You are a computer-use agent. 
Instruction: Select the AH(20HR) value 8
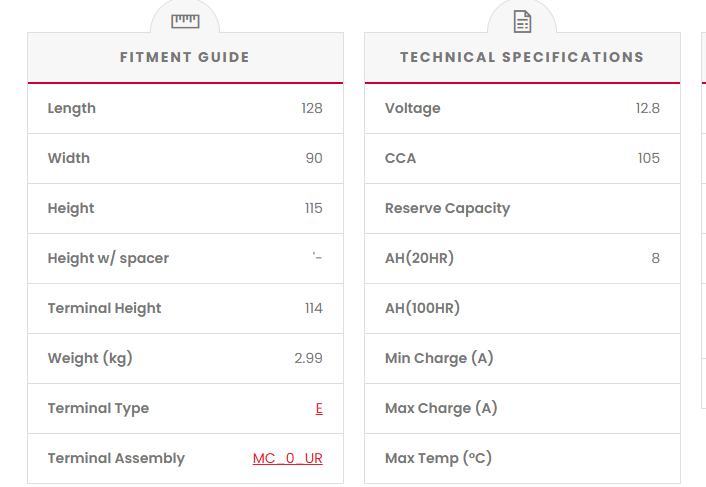(656, 258)
